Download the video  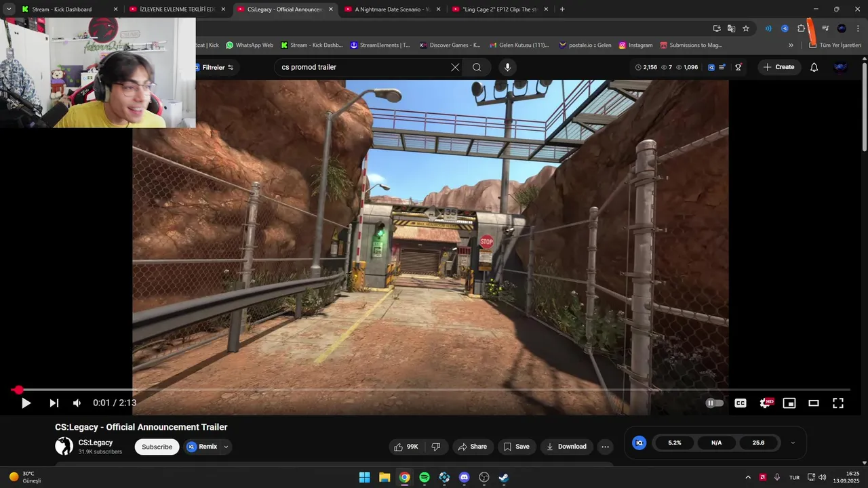566,447
